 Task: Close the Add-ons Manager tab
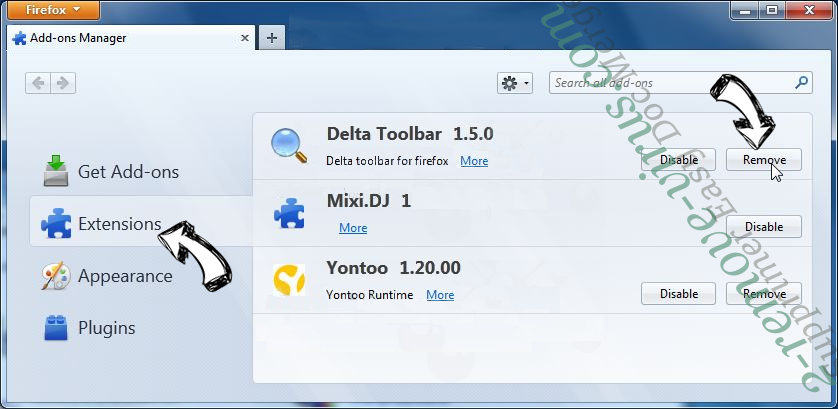click(244, 38)
